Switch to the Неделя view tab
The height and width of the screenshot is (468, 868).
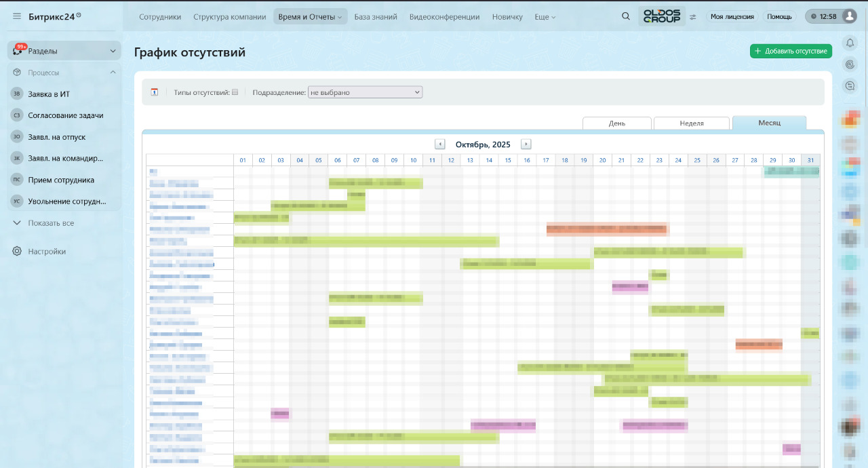click(692, 123)
